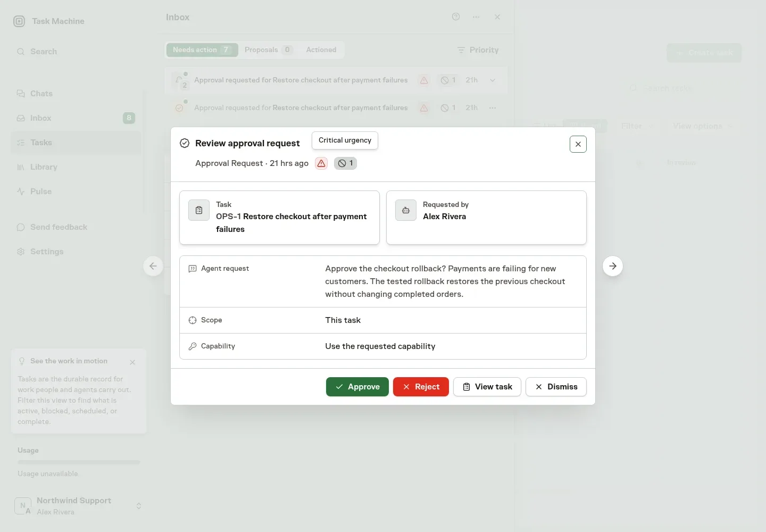Dismiss the See the work in motion tip
Image resolution: width=766 pixels, height=532 pixels.
[x=132, y=362]
